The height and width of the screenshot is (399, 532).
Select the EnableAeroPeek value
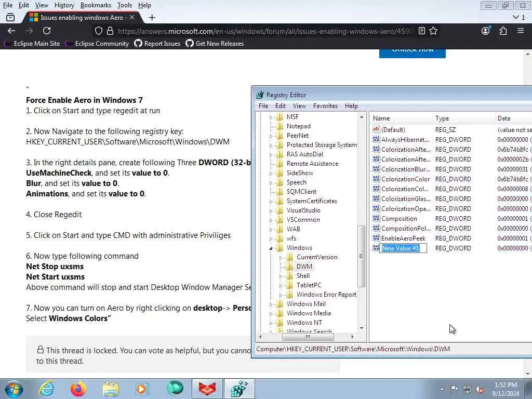click(403, 238)
